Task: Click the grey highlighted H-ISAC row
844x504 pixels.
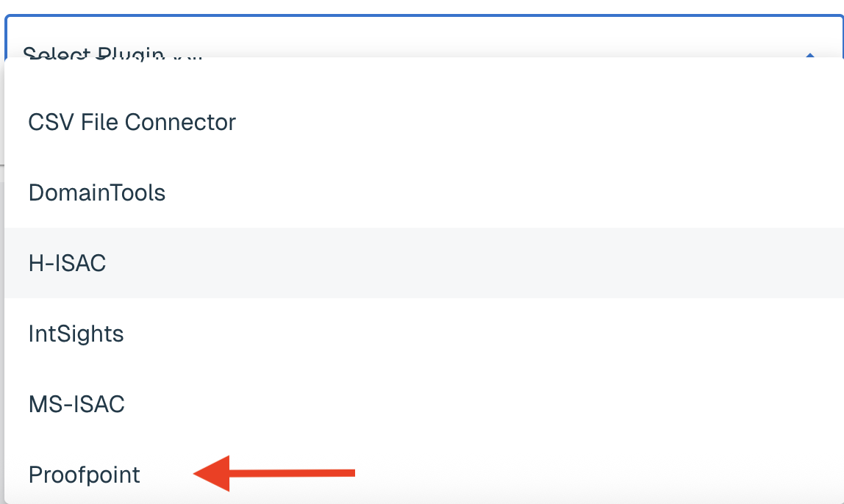Action: (x=424, y=263)
